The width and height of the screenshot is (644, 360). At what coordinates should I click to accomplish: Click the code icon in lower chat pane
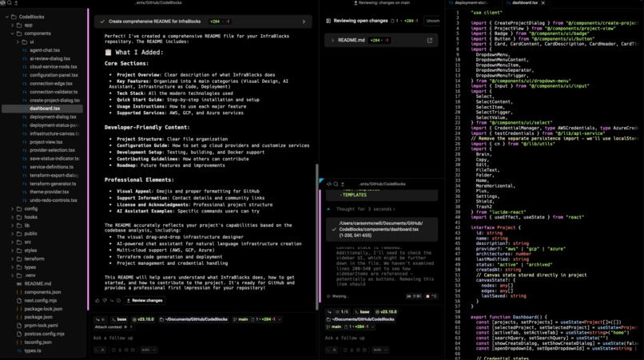tap(329, 184)
